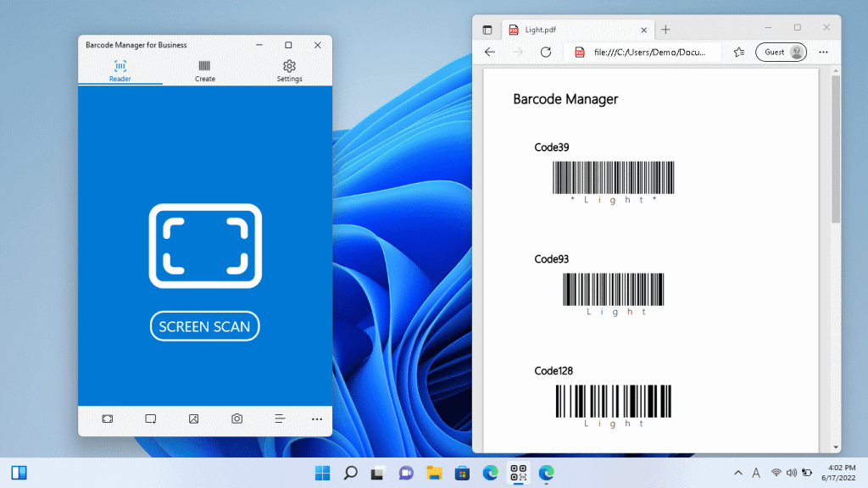Image resolution: width=868 pixels, height=488 pixels.
Task: Open the Guest profile button
Action: (x=780, y=52)
